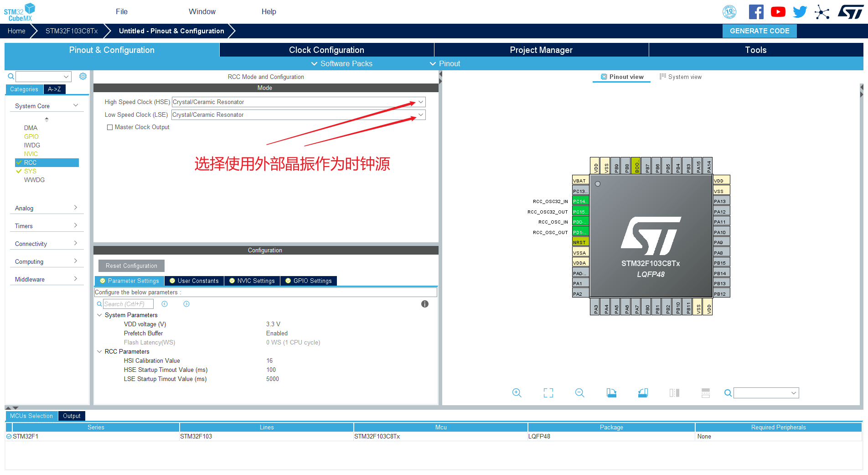Open the pin search combo box dropdown
Viewport: 868px width, 475px height.
pyautogui.click(x=794, y=393)
